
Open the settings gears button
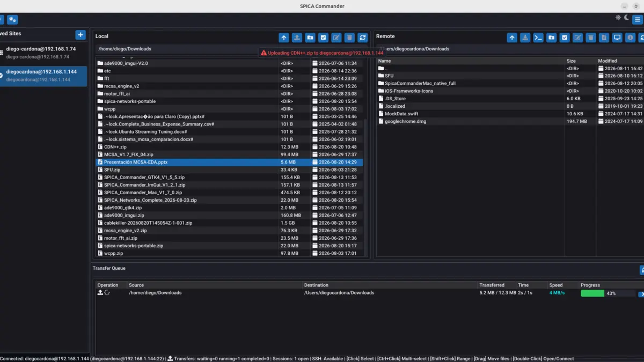[x=12, y=20]
